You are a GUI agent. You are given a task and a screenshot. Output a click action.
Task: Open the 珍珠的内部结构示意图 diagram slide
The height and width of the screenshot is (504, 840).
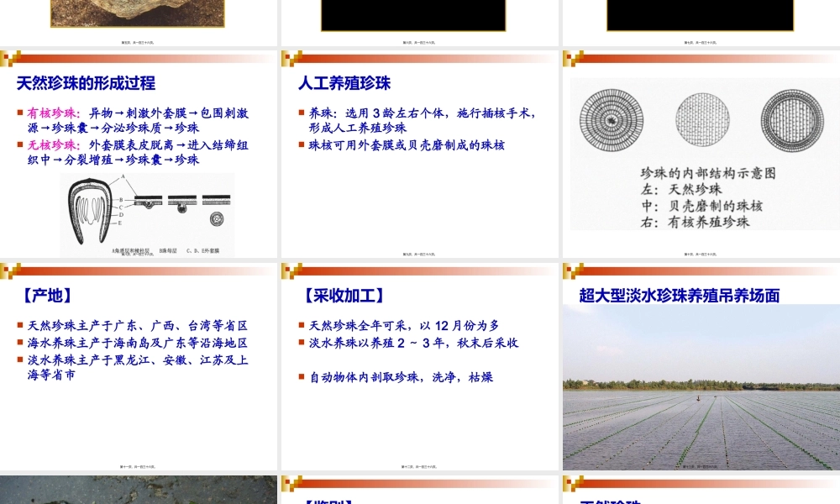click(x=702, y=155)
